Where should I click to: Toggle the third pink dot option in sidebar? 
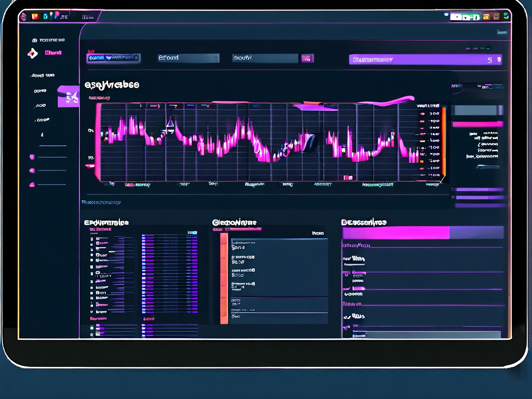click(32, 184)
